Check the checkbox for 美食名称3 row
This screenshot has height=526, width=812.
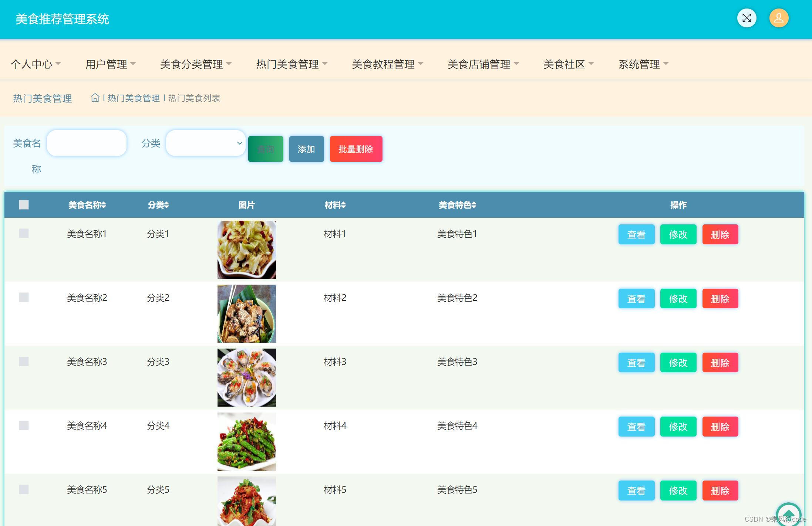24,362
